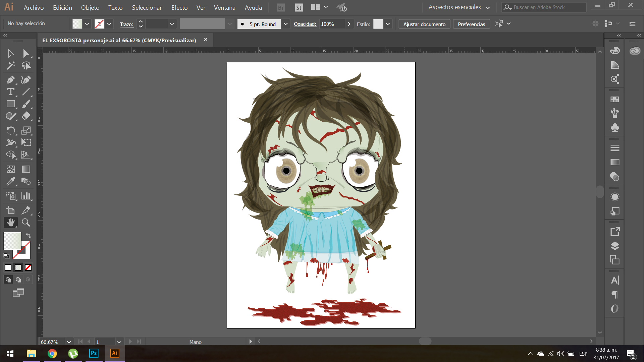Select the Rectangle tool
Viewport: 644px width, 362px height.
point(11,104)
